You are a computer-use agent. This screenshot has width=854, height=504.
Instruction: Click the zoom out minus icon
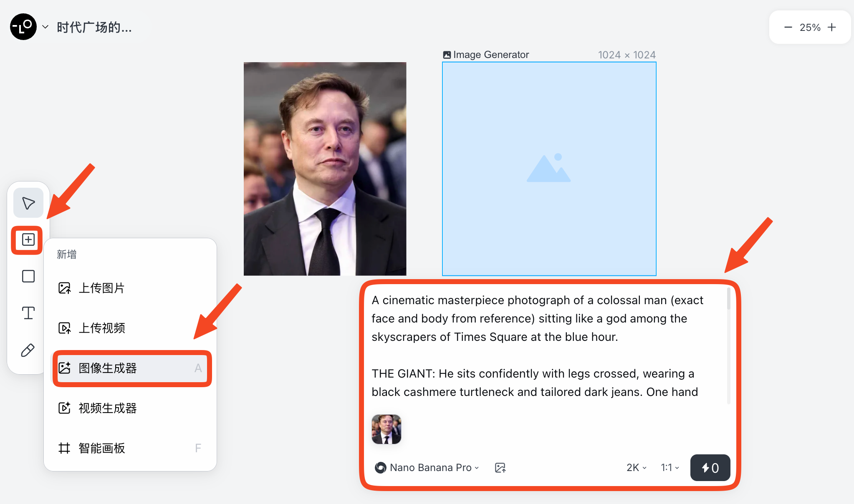point(788,28)
